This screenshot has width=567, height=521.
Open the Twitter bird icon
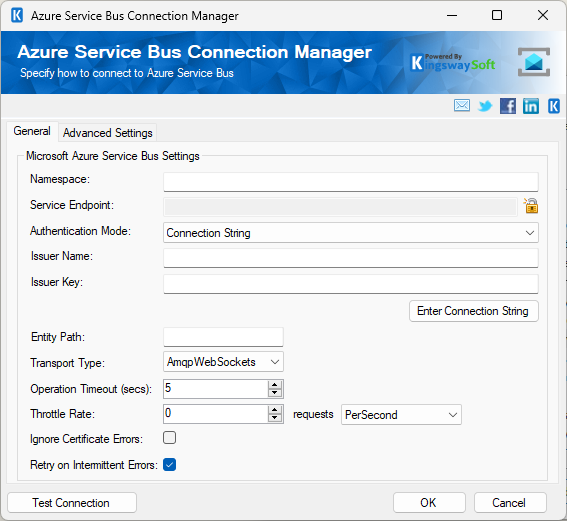485,106
